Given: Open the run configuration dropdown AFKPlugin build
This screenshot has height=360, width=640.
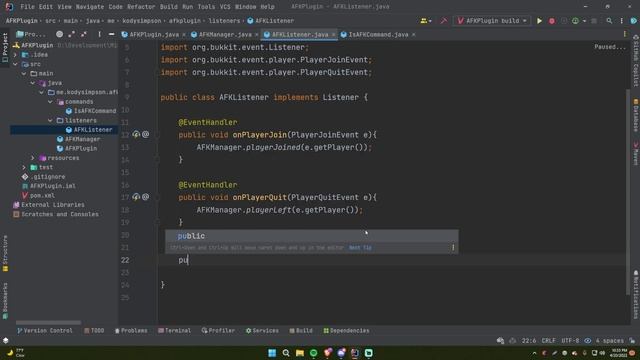Looking at the screenshot, I should 492,21.
